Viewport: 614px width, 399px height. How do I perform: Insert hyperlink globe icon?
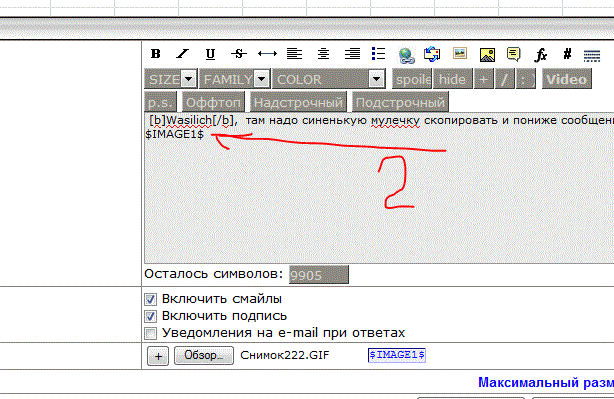(406, 55)
